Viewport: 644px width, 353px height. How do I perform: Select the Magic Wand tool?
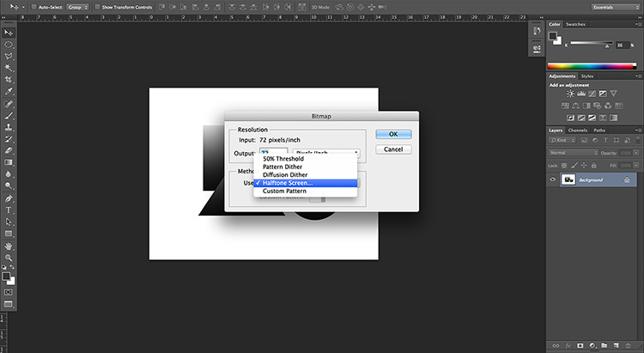(x=9, y=68)
